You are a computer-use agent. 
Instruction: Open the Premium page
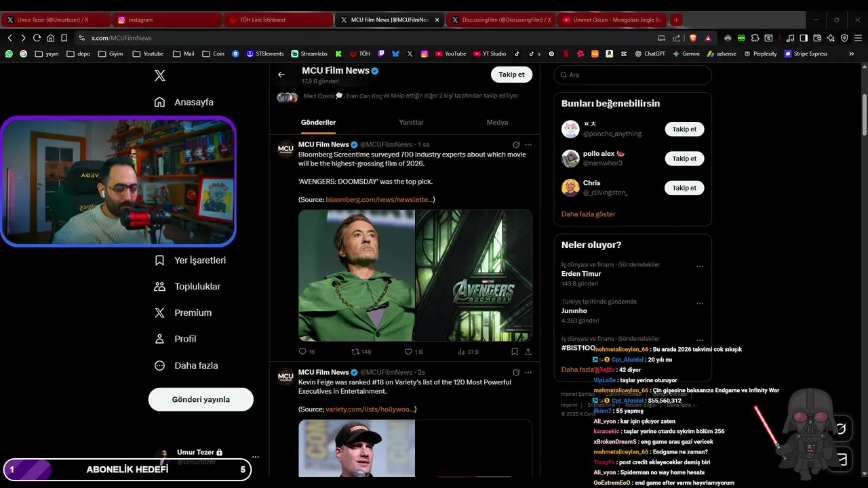pos(183,312)
